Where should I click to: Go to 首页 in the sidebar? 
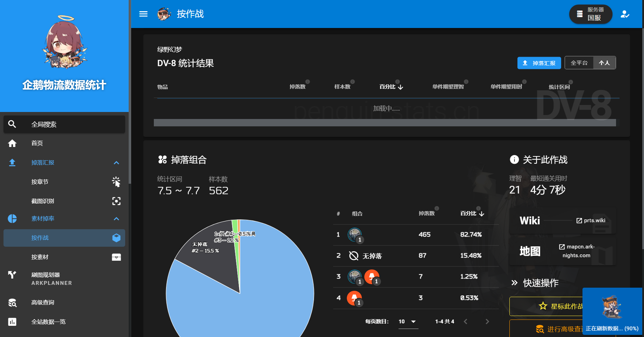click(64, 143)
